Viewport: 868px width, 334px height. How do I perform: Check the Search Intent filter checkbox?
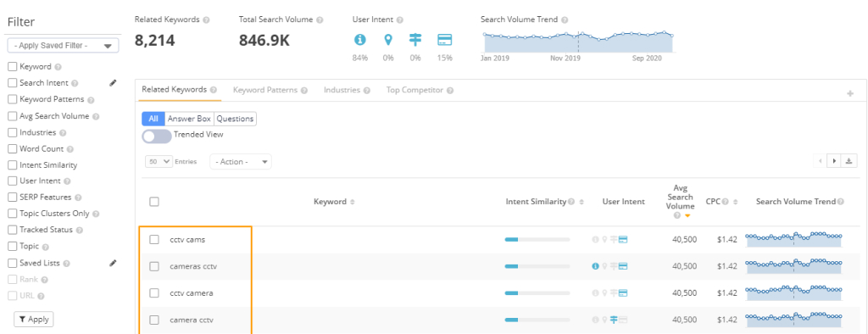[12, 83]
